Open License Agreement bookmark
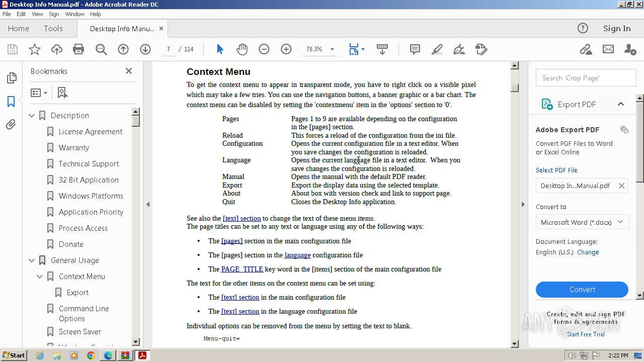This screenshot has height=362, width=644. [91, 132]
